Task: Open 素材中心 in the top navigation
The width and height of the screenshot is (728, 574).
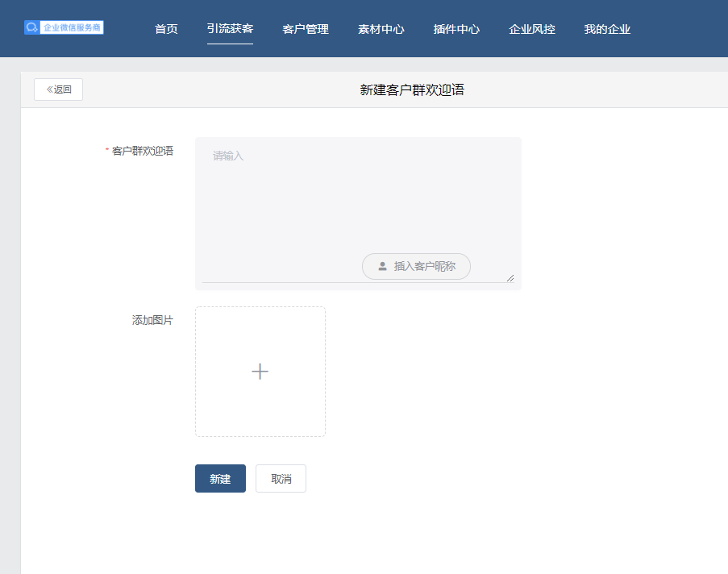Action: coord(381,29)
